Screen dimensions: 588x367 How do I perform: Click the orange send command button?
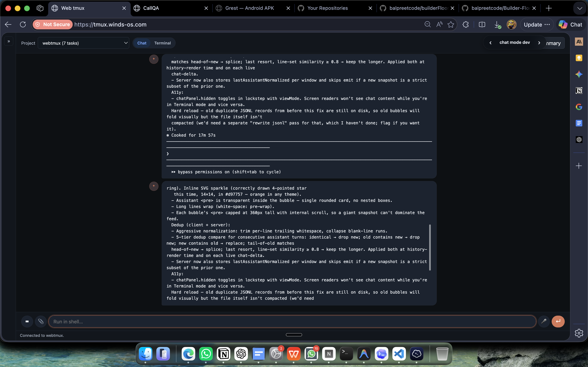[x=558, y=321]
